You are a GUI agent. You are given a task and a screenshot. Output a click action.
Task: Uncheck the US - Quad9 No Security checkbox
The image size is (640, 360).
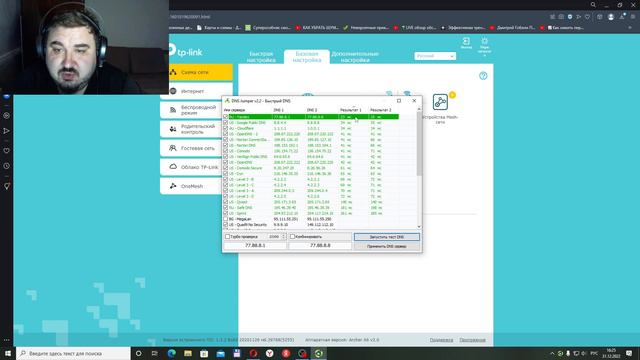tap(226, 225)
